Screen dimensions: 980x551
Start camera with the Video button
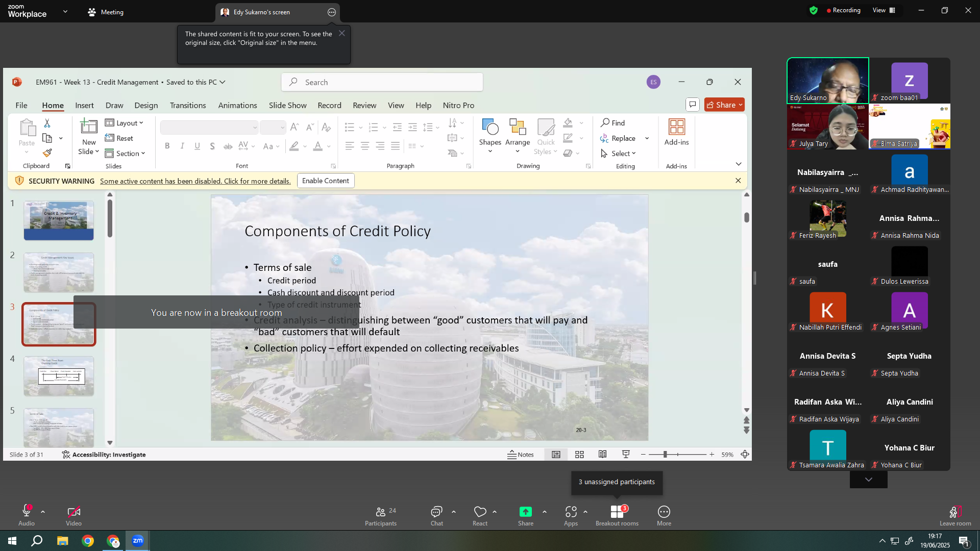[x=73, y=516]
